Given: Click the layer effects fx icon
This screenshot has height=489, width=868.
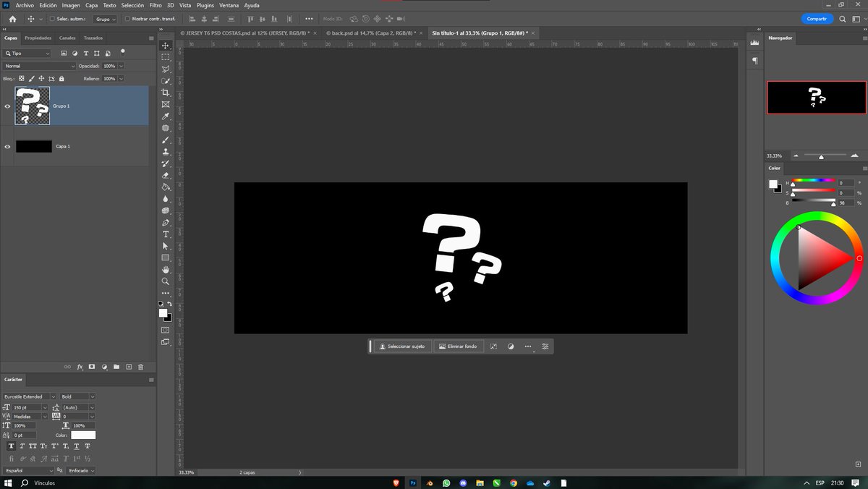Looking at the screenshot, I should click(x=80, y=367).
